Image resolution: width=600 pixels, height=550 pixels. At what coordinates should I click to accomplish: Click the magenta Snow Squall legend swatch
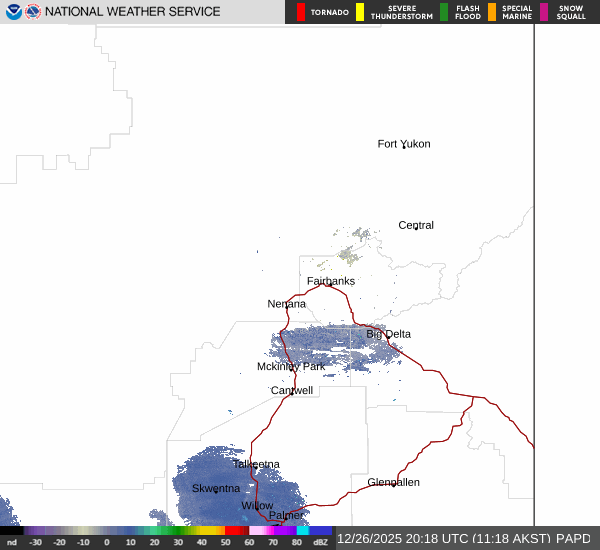tap(544, 12)
